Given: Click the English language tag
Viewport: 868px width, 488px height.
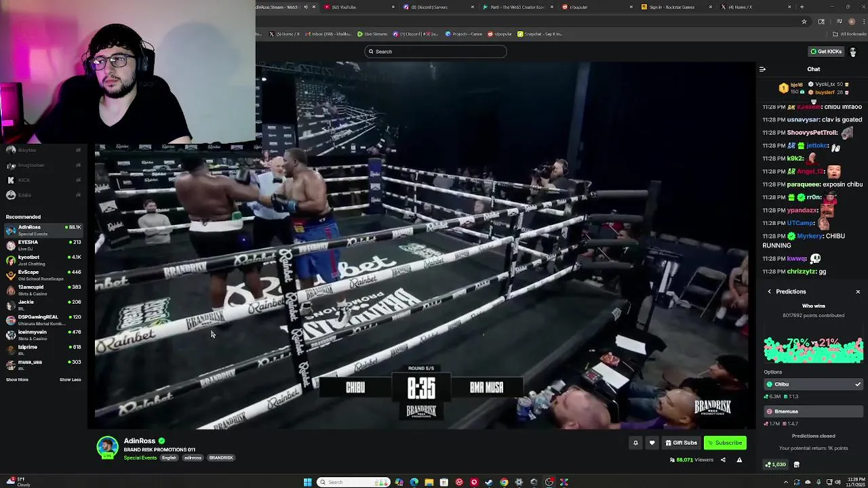Looking at the screenshot, I should [x=169, y=457].
